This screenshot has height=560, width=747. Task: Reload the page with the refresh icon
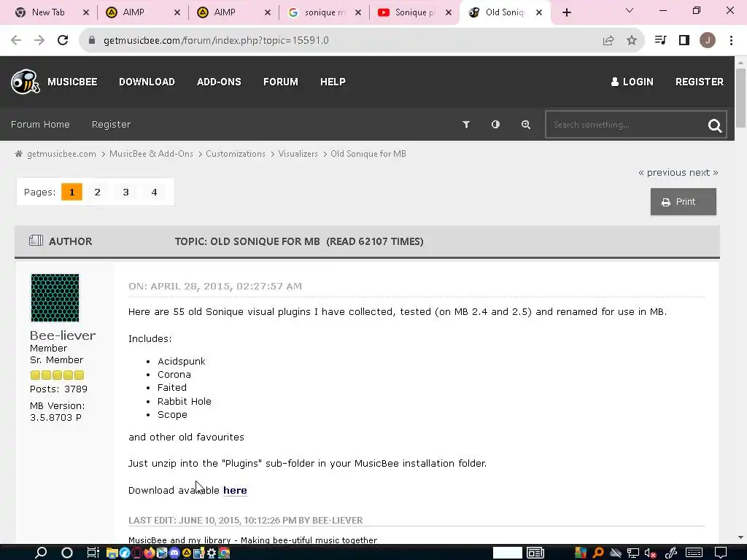[x=63, y=41]
